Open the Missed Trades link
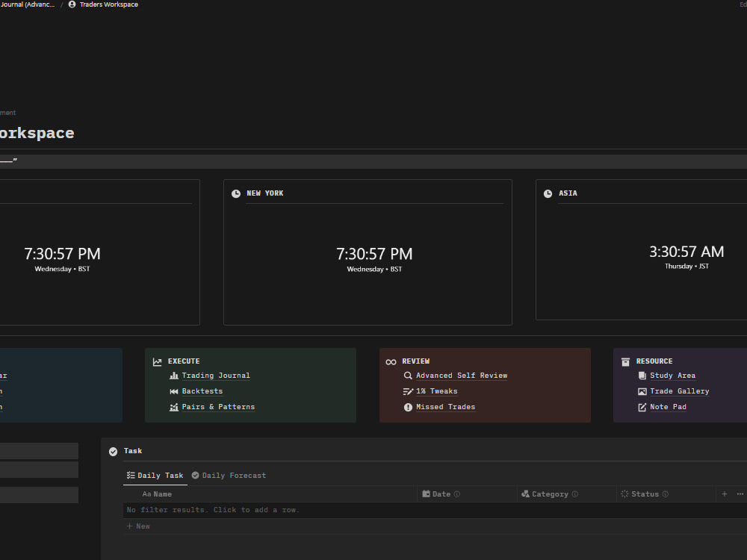 click(445, 407)
